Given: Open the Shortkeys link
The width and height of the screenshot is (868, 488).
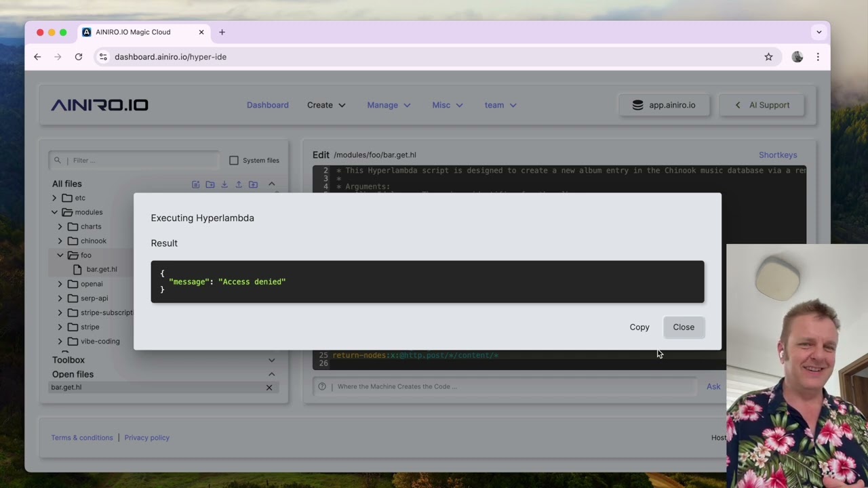Looking at the screenshot, I should tap(778, 155).
